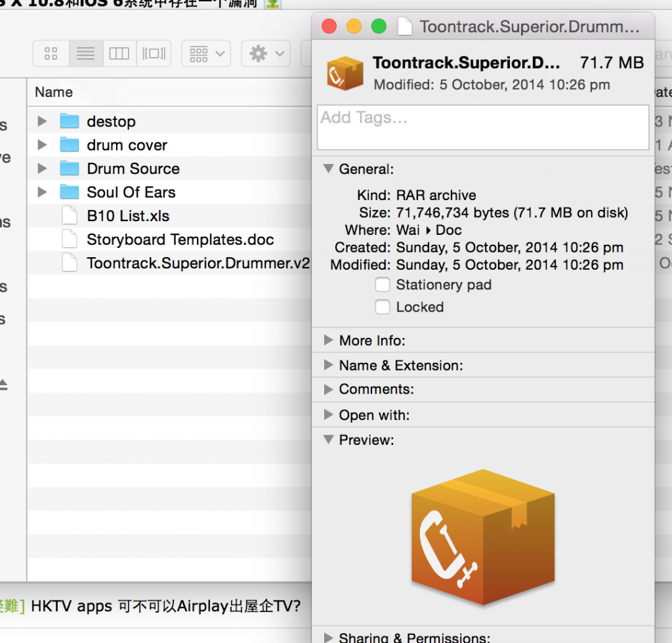
Task: Expand the Comments section
Action: (329, 389)
